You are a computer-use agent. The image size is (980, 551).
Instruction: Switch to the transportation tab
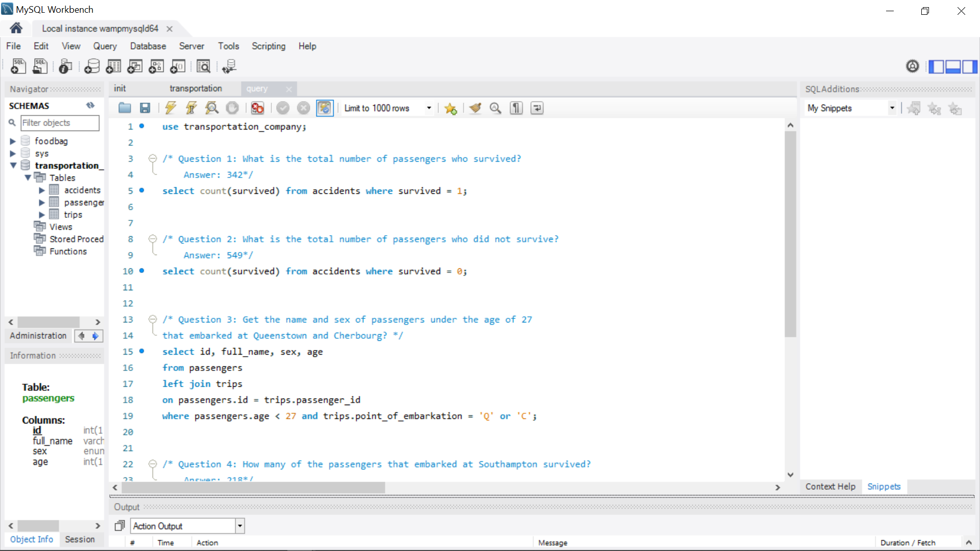pyautogui.click(x=195, y=88)
